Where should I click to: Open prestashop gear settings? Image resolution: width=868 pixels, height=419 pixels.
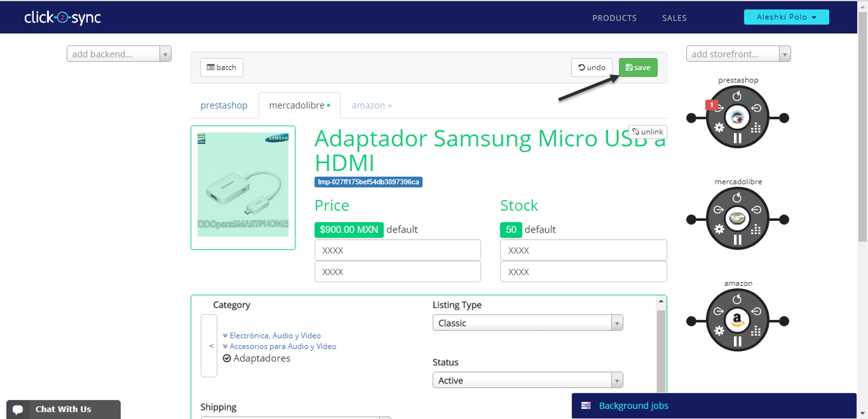[x=719, y=127]
